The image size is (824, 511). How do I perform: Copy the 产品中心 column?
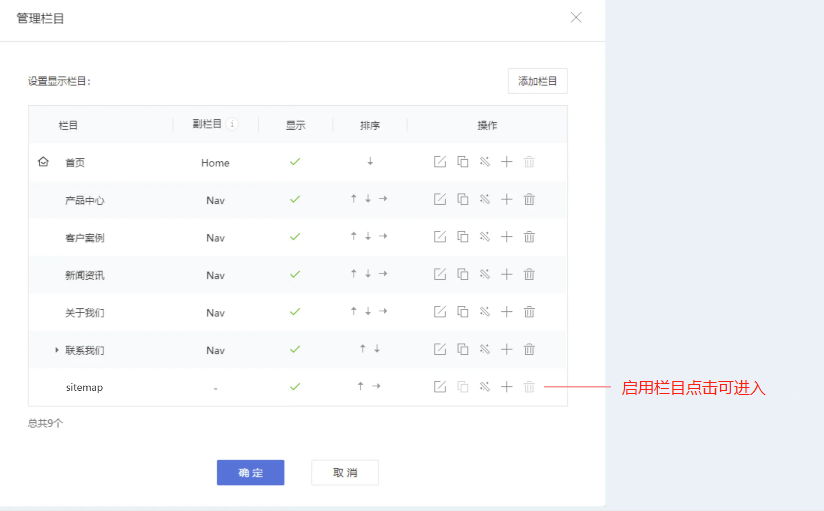click(462, 199)
